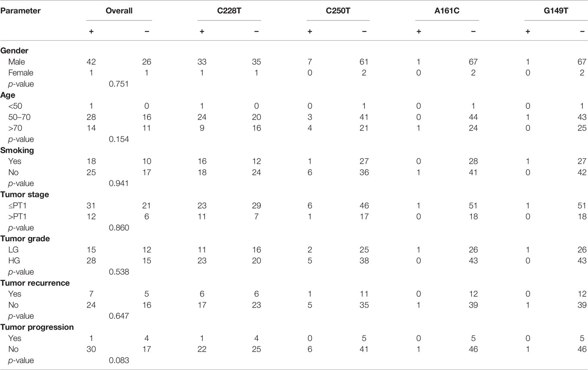Click the smoking p-value 0.941
Viewport: 588px width, 370px height.
click(x=119, y=184)
